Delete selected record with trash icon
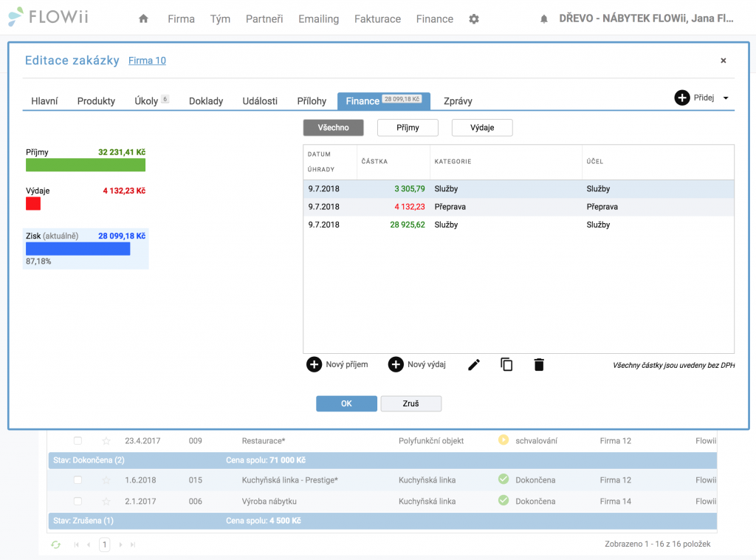Image resolution: width=756 pixels, height=560 pixels. [x=539, y=365]
